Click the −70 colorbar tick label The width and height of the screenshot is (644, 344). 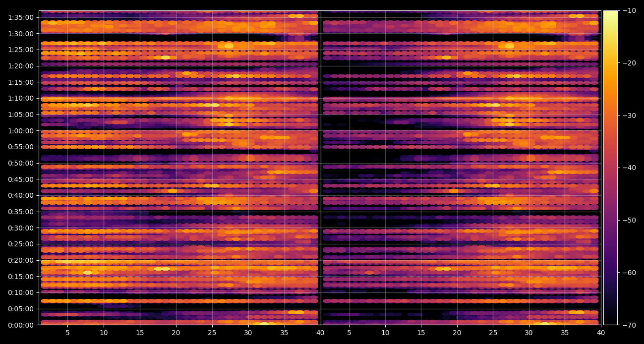(x=629, y=325)
